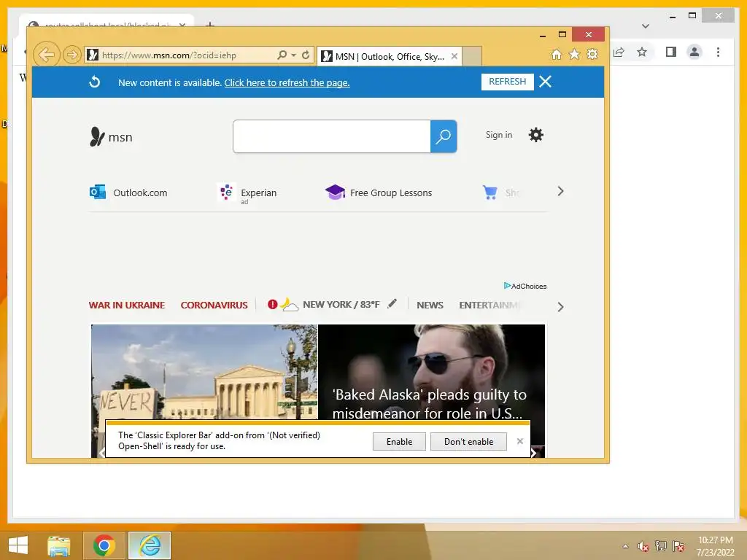Focus the MSN search box

332,136
